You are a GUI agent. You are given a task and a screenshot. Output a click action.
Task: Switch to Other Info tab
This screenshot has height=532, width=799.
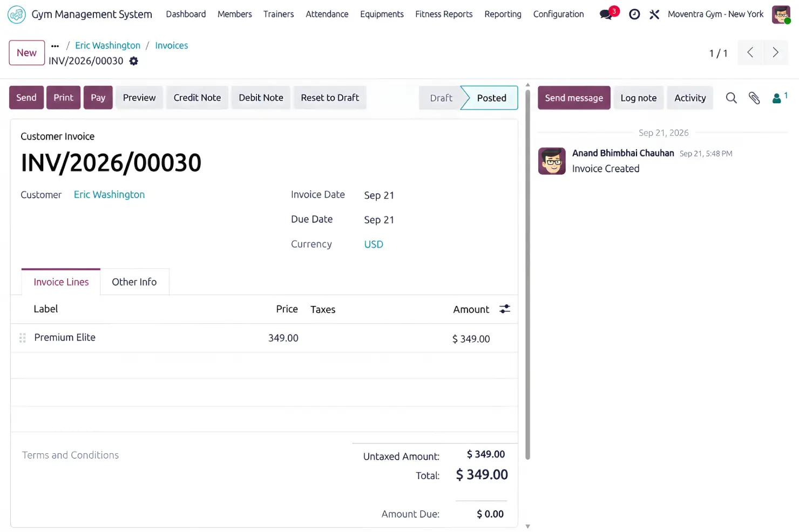134,282
